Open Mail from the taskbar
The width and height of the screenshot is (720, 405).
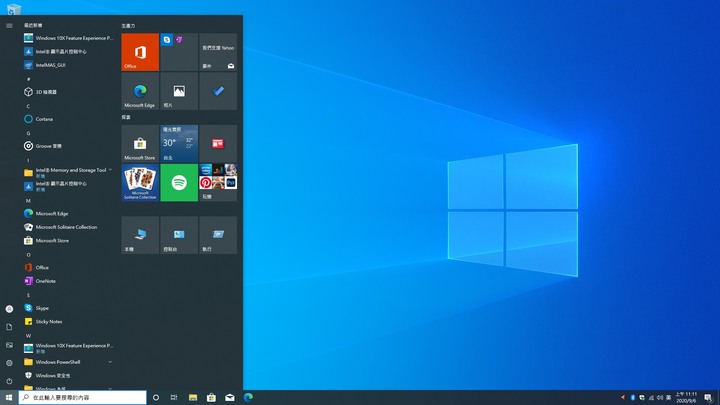coord(230,398)
